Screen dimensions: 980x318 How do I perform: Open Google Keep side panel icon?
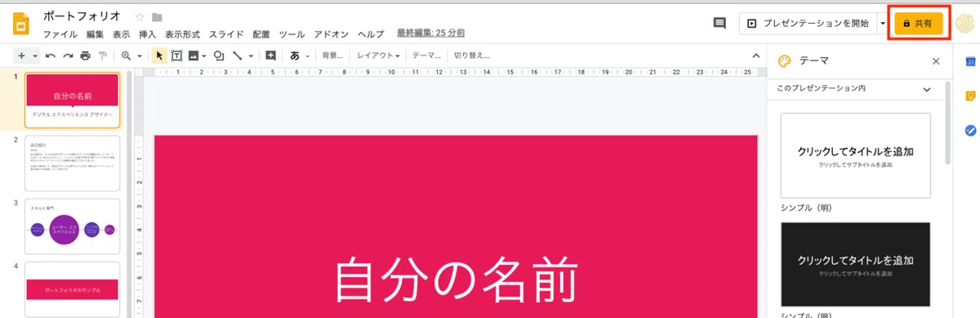point(970,96)
